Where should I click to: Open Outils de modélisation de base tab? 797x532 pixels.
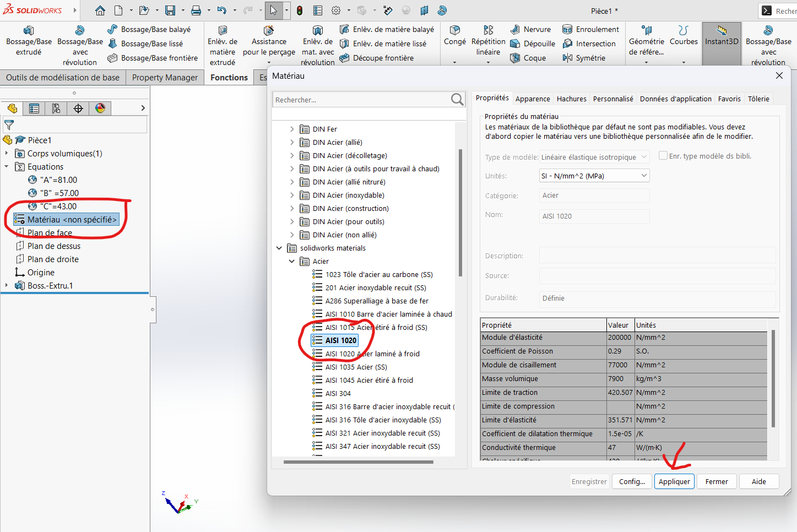pos(63,78)
